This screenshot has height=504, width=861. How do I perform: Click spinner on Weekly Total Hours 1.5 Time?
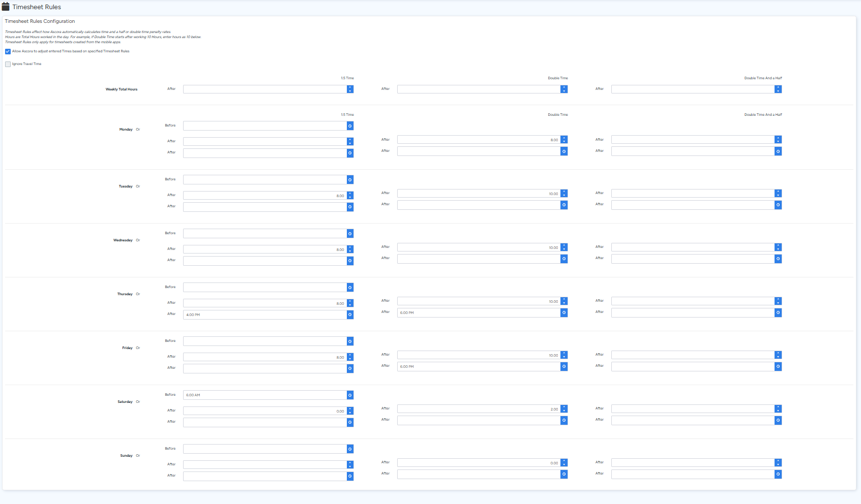pyautogui.click(x=350, y=89)
